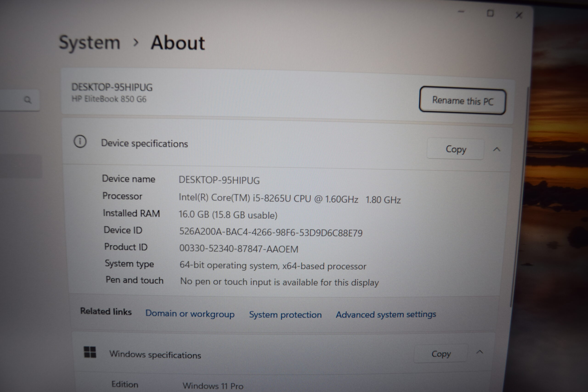Go back to System in breadcrumb
The height and width of the screenshot is (392, 588).
[90, 43]
